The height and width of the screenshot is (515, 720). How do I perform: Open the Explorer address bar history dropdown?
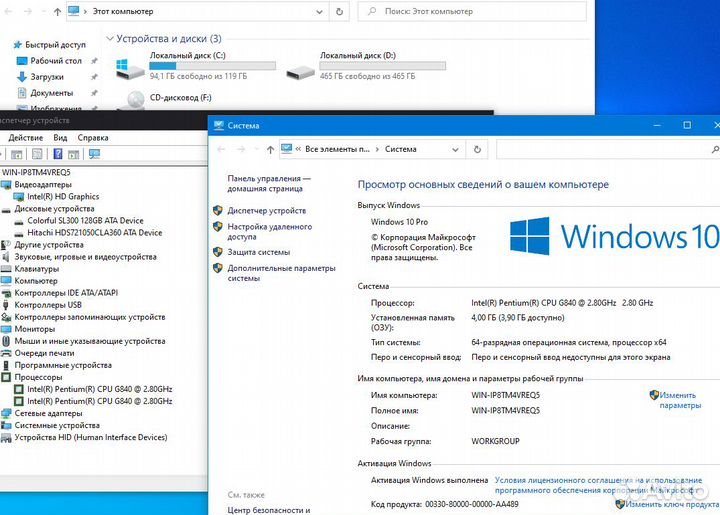(x=320, y=12)
